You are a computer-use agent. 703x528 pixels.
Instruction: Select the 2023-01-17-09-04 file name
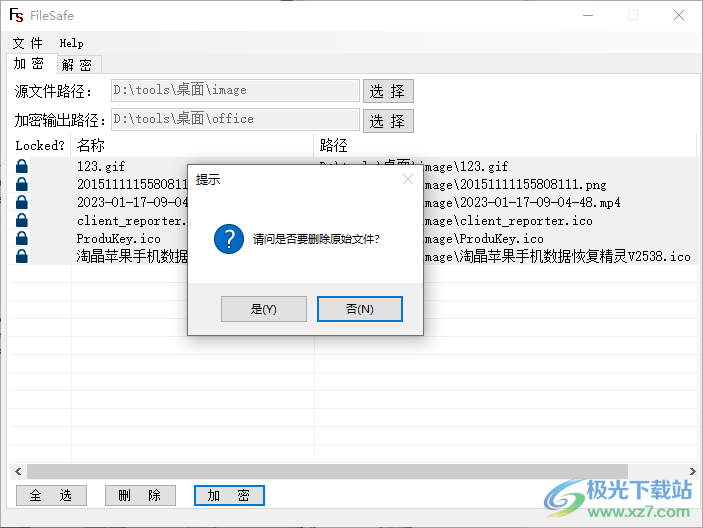pos(132,203)
